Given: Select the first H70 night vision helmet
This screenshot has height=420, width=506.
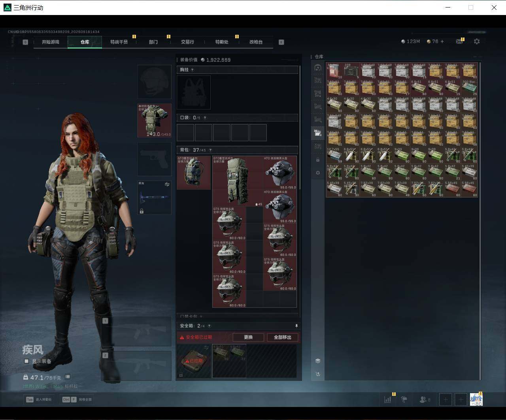Looking at the screenshot, I should pos(280,173).
